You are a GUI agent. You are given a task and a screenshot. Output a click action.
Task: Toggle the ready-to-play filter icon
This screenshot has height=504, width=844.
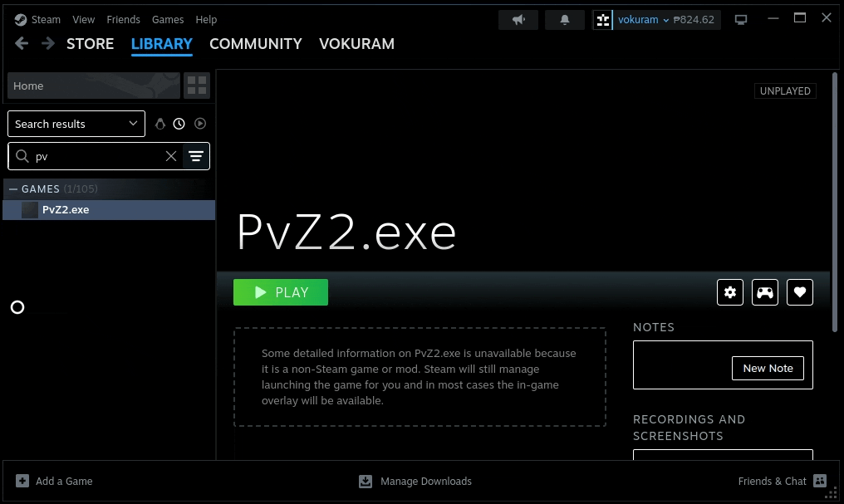(200, 124)
